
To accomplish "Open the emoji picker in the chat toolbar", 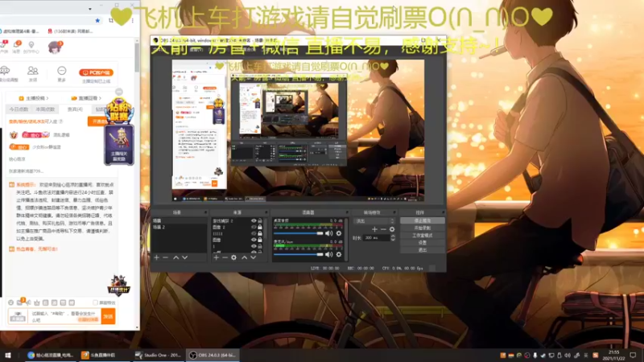I will point(10,302).
